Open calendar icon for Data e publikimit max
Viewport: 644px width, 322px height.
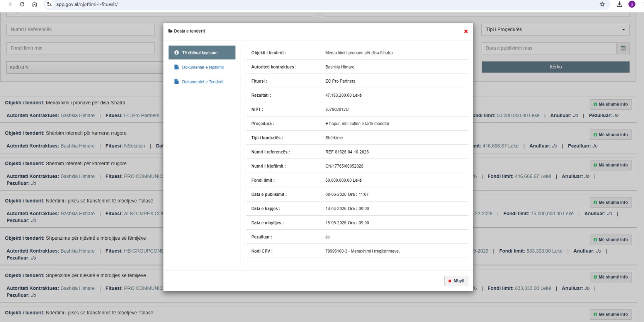(x=623, y=48)
